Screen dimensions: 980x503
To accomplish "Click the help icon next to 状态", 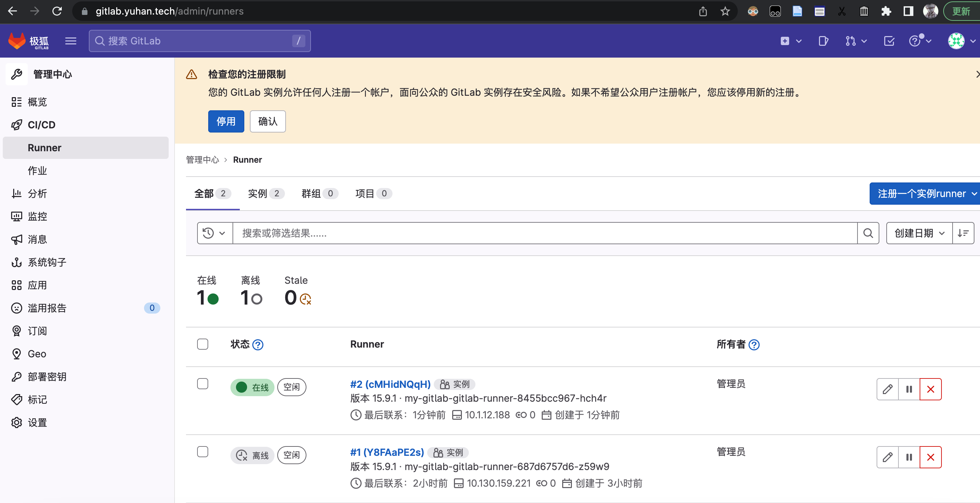I will pyautogui.click(x=258, y=344).
